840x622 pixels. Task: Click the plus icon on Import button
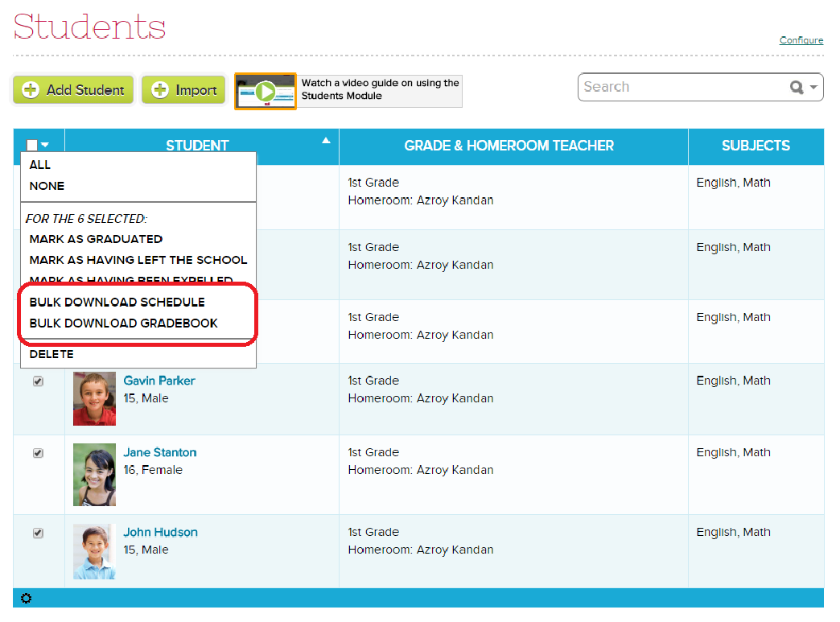pyautogui.click(x=160, y=90)
